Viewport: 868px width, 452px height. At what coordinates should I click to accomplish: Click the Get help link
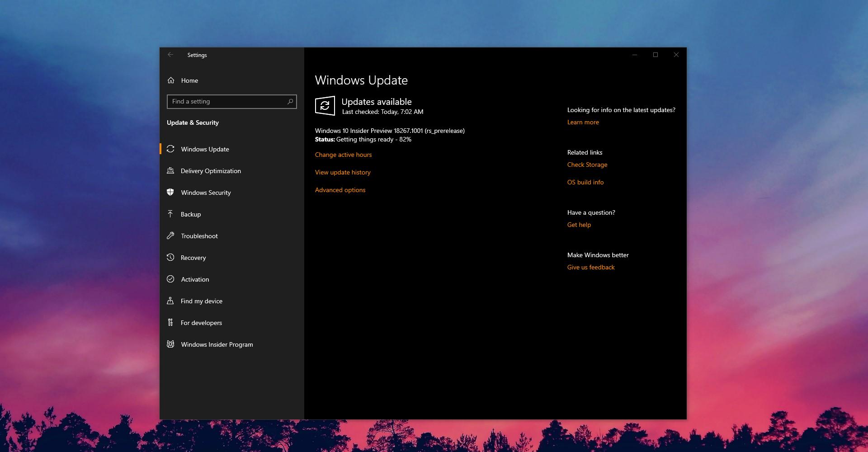click(x=579, y=225)
